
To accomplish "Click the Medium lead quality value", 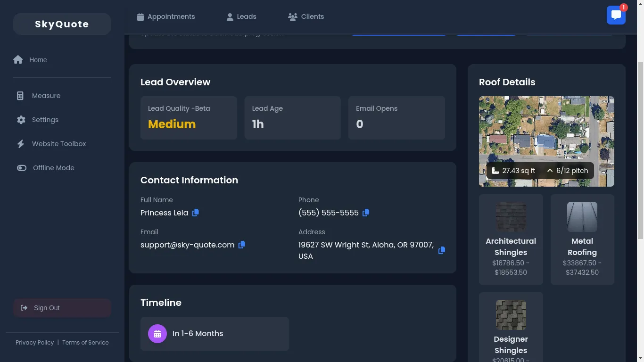I will point(172,124).
